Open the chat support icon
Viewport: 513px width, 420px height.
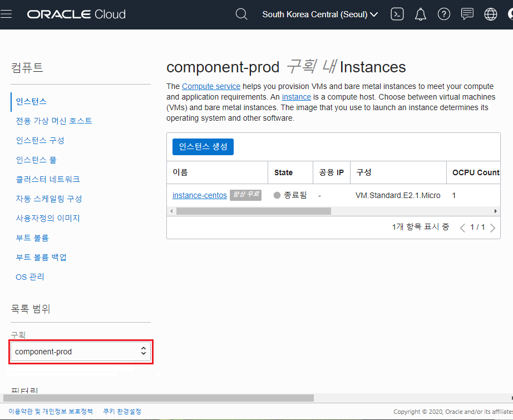(467, 14)
